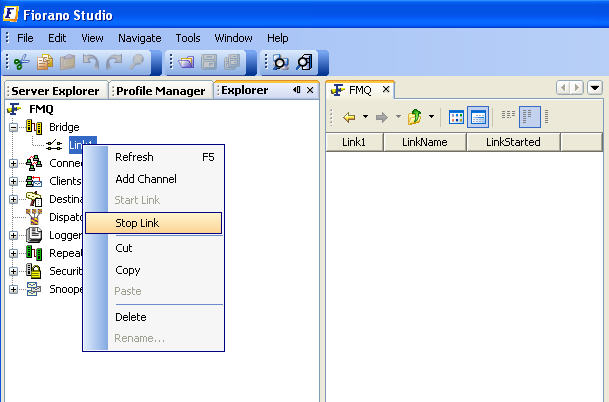Expand the Connections tree node
The width and height of the screenshot is (609, 402).
[13, 163]
